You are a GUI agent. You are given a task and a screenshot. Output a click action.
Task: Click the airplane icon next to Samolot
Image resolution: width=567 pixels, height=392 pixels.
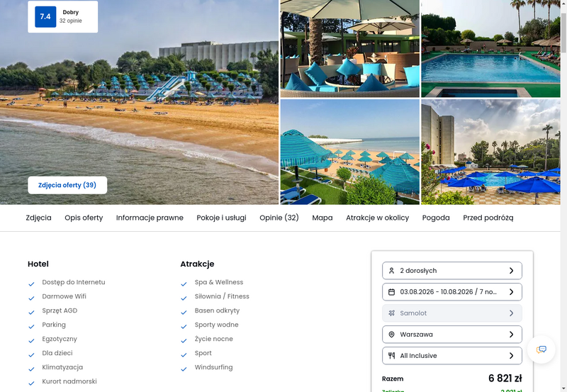click(x=391, y=313)
